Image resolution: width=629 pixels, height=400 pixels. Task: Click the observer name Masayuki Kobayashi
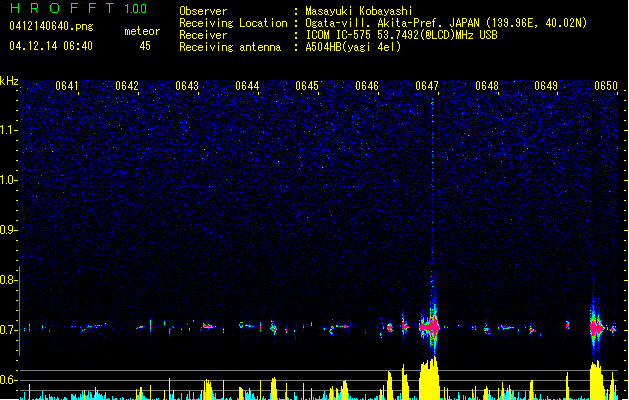[359, 11]
